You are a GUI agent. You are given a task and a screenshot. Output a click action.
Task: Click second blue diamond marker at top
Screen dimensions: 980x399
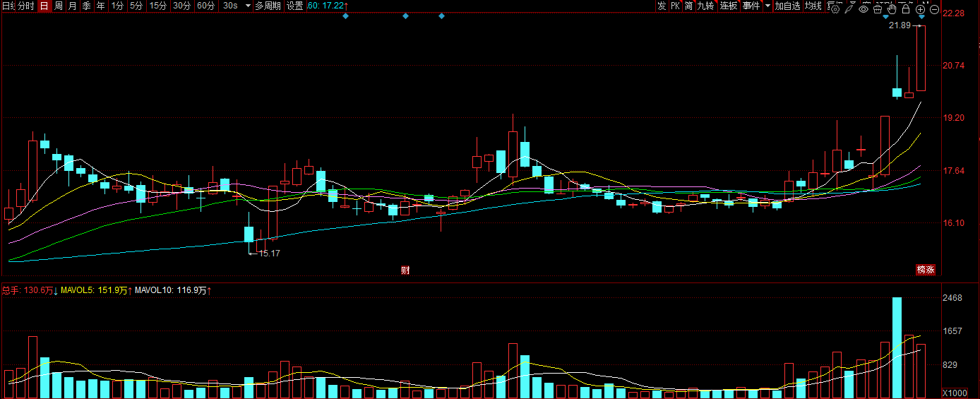[x=405, y=16]
